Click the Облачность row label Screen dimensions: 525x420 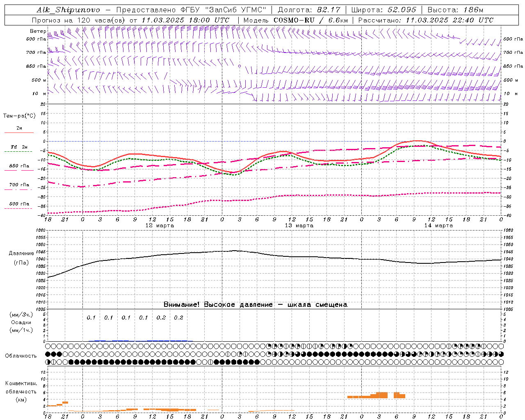pyautogui.click(x=21, y=356)
